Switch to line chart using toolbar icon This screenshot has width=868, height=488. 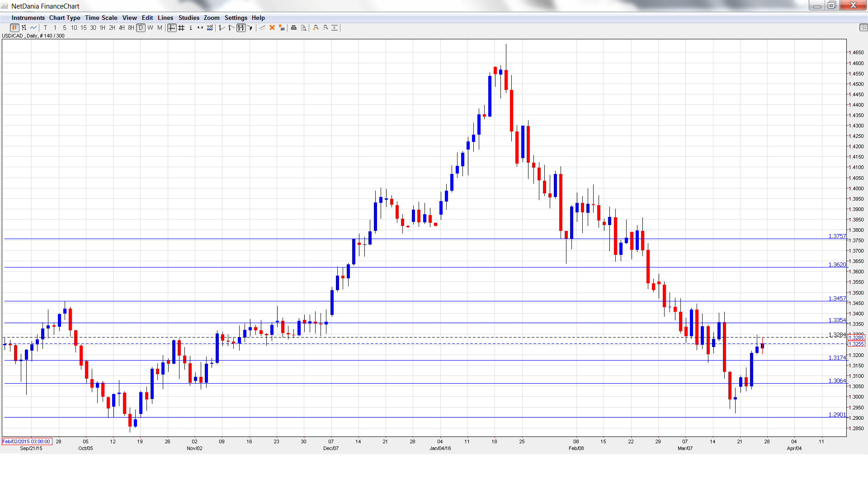pyautogui.click(x=33, y=28)
